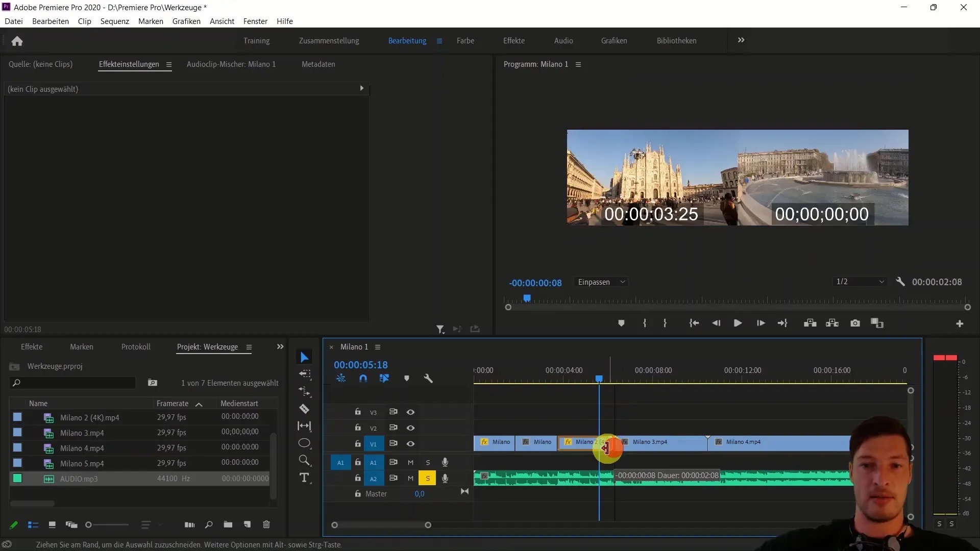980x551 pixels.
Task: Open Audioclip-Mischer tab
Action: 231,64
